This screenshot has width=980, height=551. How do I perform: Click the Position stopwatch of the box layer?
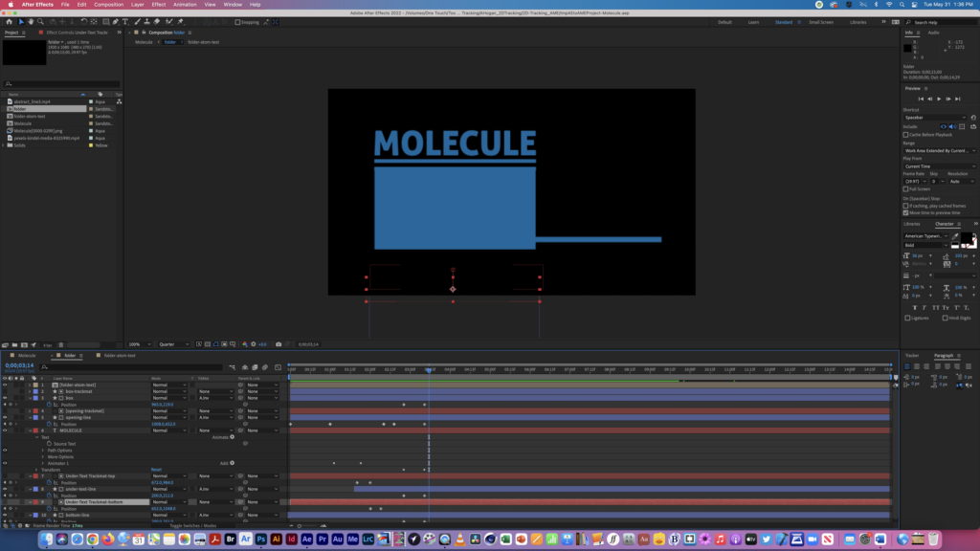(x=50, y=405)
